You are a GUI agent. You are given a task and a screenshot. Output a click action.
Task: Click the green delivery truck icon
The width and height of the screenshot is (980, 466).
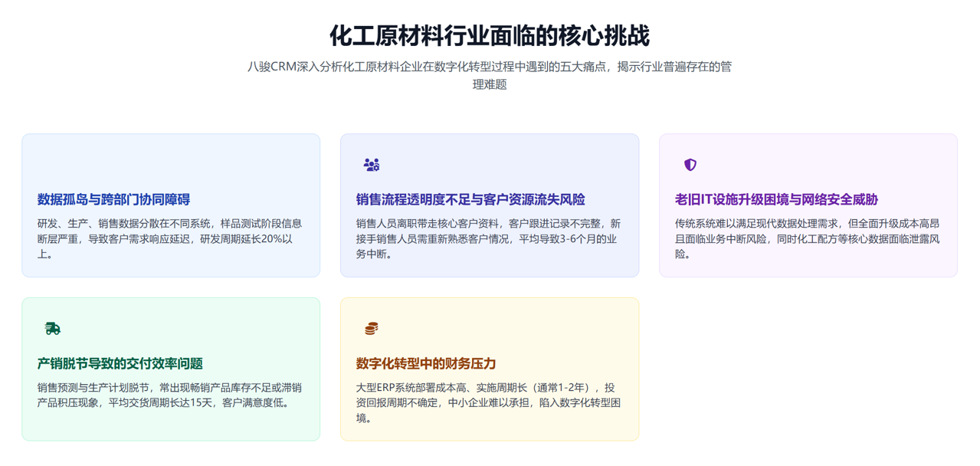point(53,329)
